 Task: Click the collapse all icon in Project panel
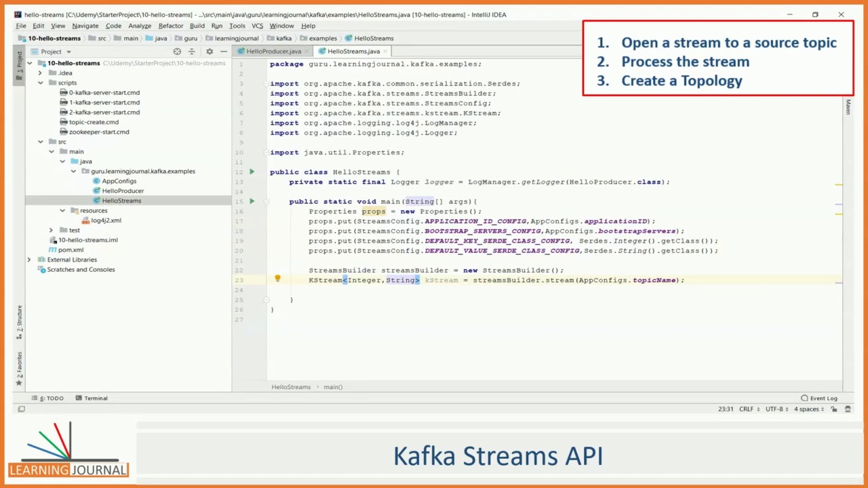click(x=192, y=52)
